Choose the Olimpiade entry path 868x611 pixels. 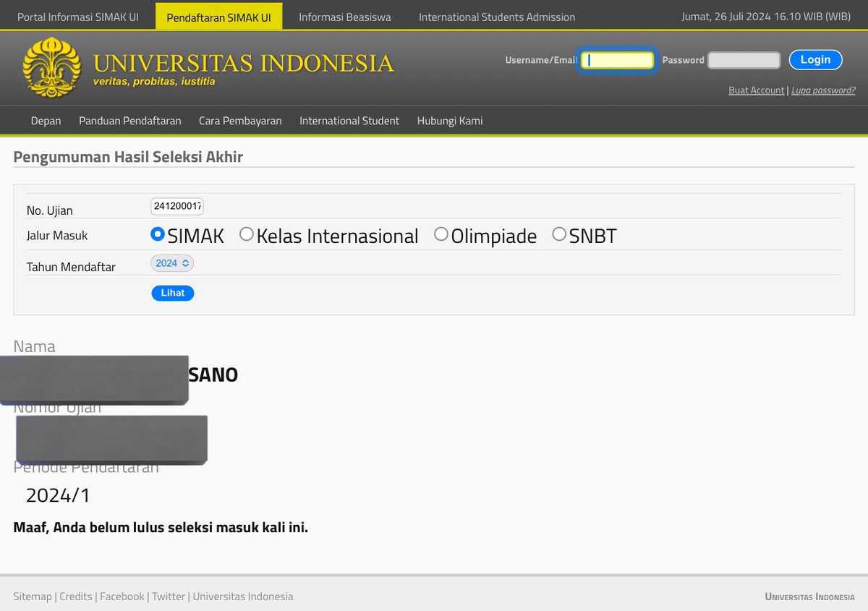(x=441, y=234)
